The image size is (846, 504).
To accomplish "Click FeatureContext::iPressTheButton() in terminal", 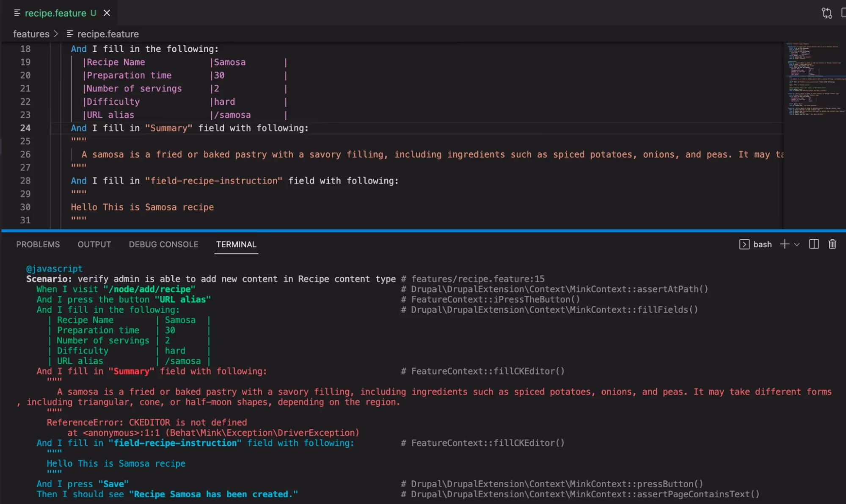I will click(496, 299).
